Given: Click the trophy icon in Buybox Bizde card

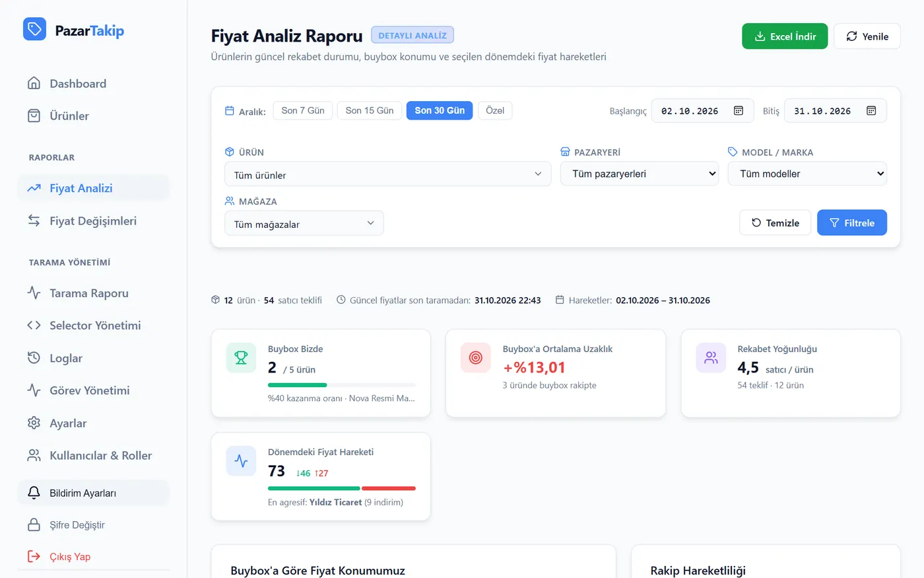Looking at the screenshot, I should (241, 357).
